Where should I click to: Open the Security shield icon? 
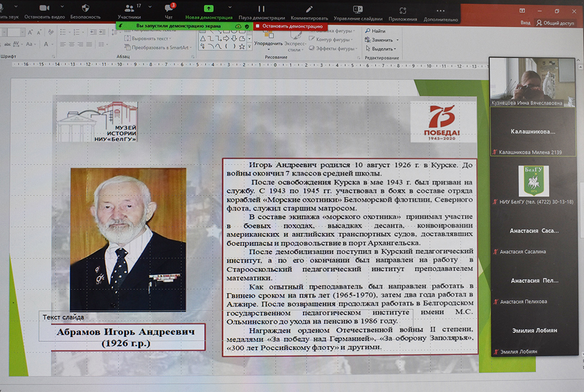pos(85,8)
